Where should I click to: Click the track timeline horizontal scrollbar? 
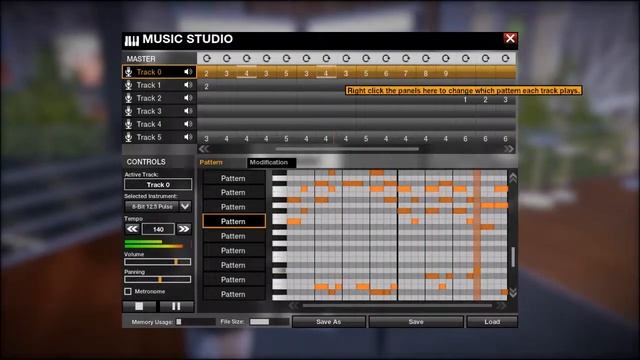[347, 149]
